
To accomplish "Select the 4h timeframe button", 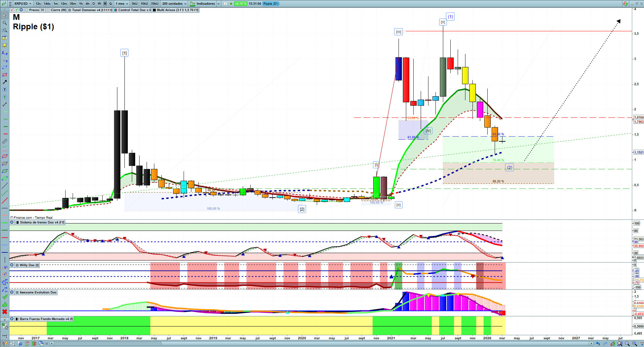I will pyautogui.click(x=87, y=4).
